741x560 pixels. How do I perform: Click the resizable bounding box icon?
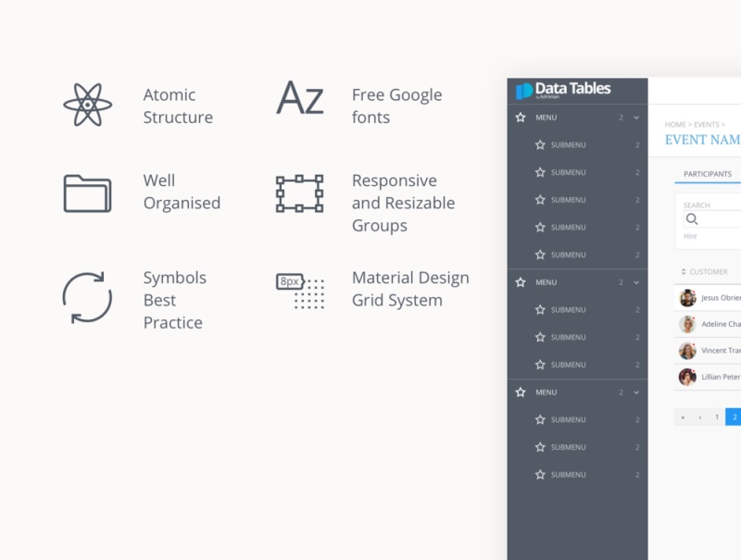(x=299, y=193)
